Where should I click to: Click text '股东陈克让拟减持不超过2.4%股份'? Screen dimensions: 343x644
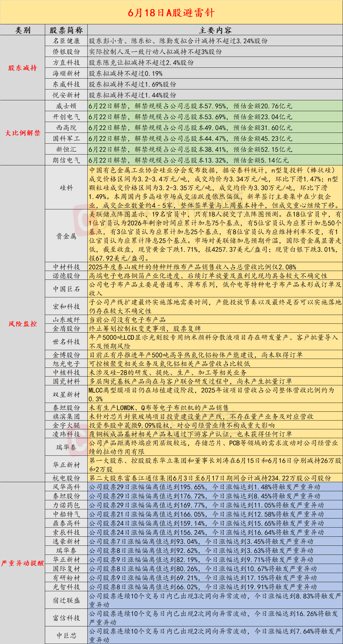click(141, 62)
